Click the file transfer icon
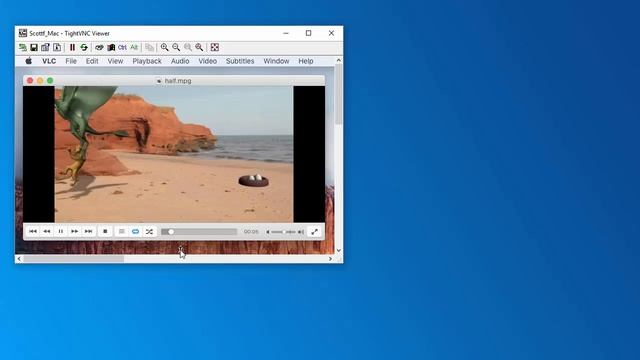 pyautogui.click(x=149, y=47)
